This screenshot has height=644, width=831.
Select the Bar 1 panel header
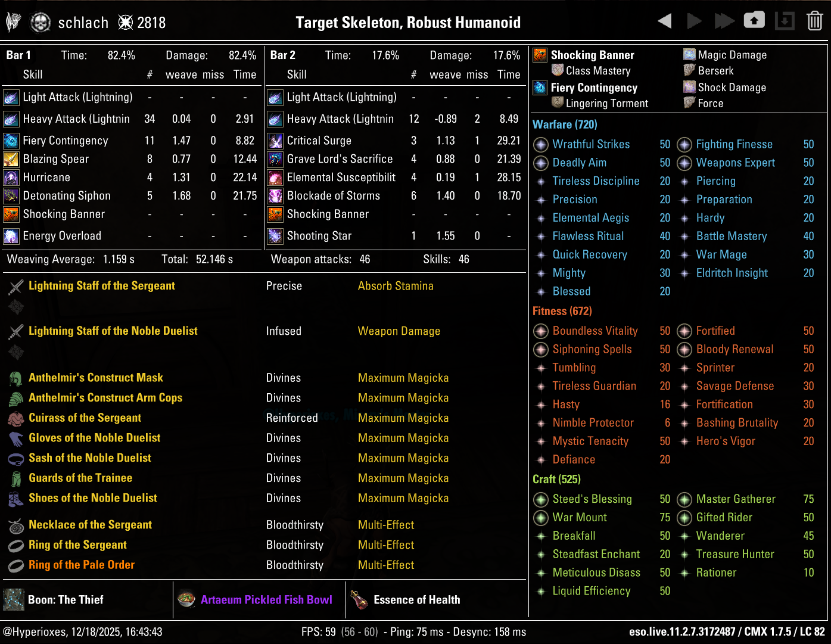(18, 55)
